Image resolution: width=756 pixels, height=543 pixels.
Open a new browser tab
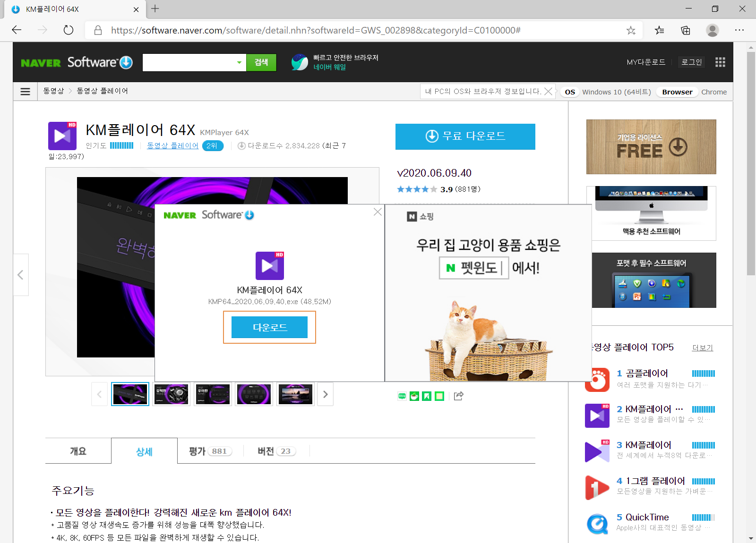[155, 8]
